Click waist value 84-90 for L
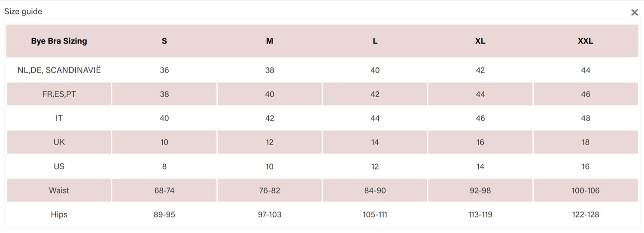Screen dimensions: 644x233 (x=375, y=190)
